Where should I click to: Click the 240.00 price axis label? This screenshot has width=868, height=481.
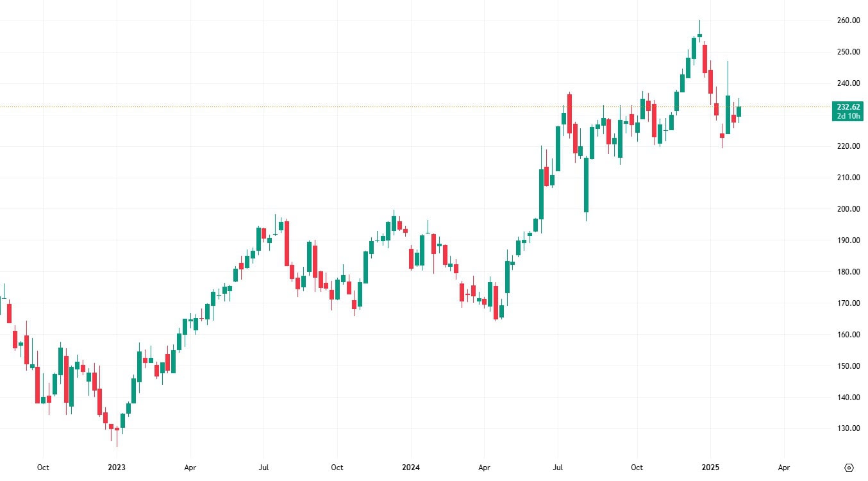coord(848,83)
